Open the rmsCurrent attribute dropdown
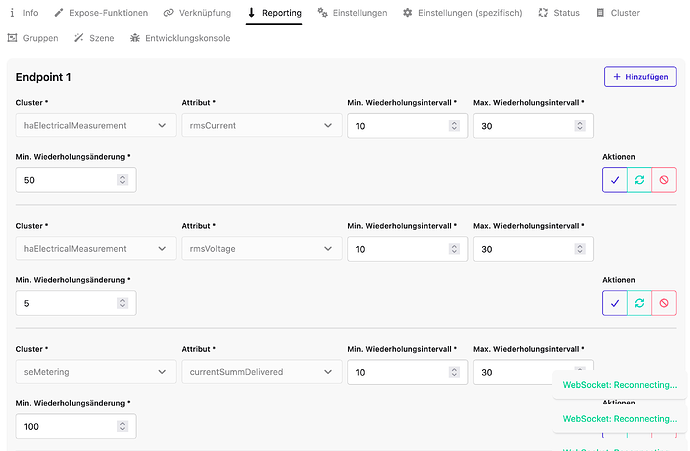Image resolution: width=690 pixels, height=451 pixels. 262,125
